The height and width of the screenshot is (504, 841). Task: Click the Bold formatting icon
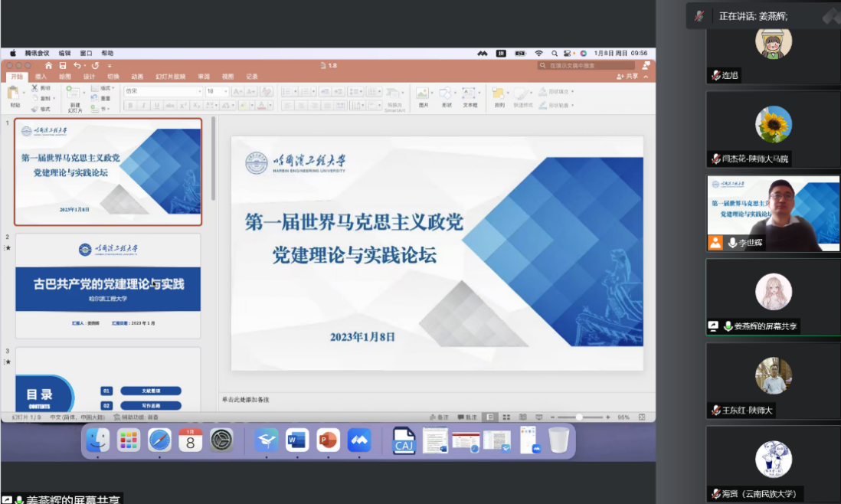point(130,106)
